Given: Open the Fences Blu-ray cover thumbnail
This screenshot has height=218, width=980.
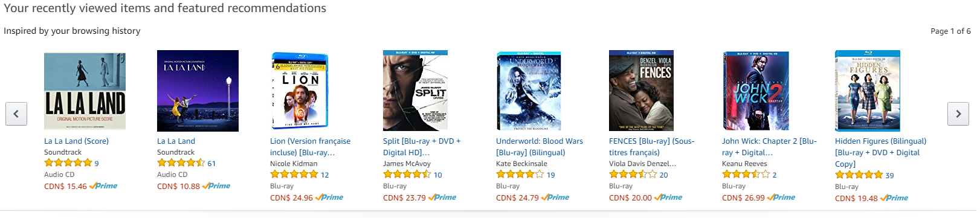Looking at the screenshot, I should pyautogui.click(x=641, y=91).
